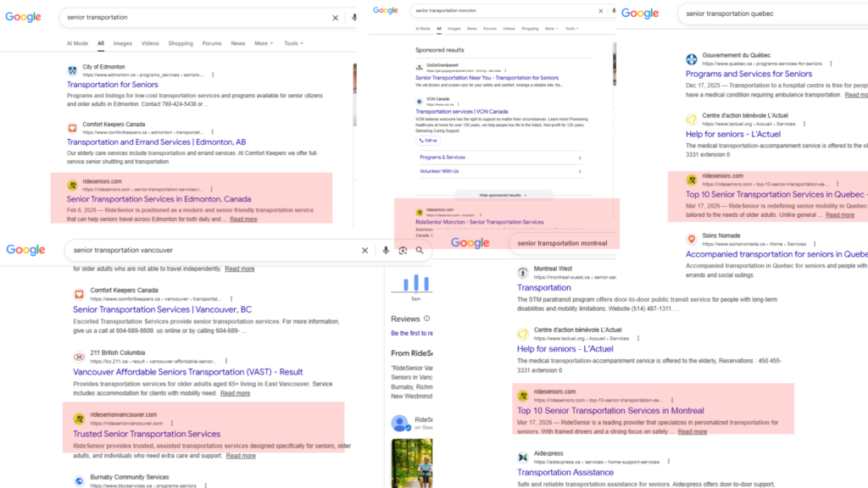Viewport: 868px width, 488px height.
Task: Click the popular times bar chart
Action: (415, 283)
